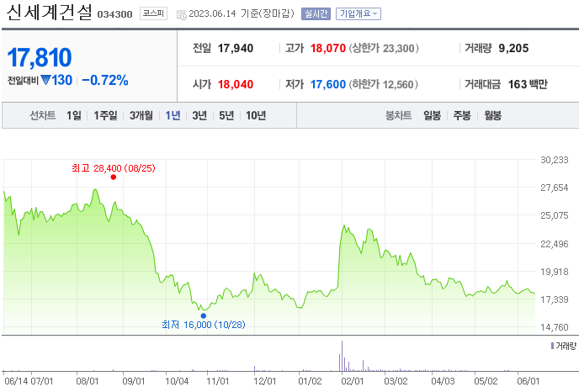Image resolution: width=579 pixels, height=392 pixels.
Task: Show the 5년 line chart
Action: pos(226,115)
